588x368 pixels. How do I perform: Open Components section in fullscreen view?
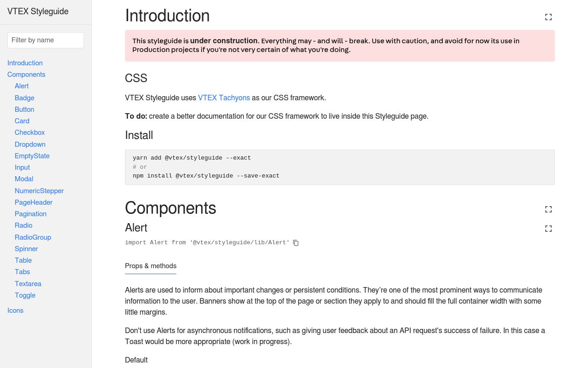pyautogui.click(x=548, y=209)
